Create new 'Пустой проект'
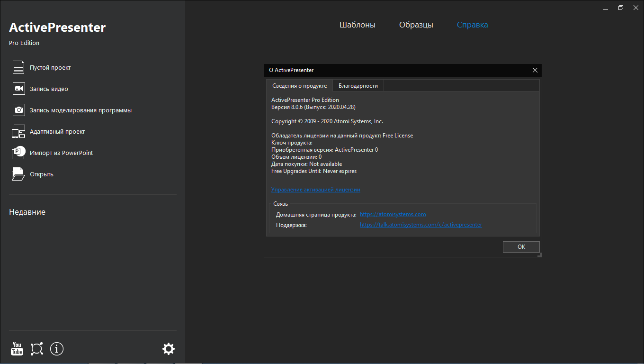This screenshot has height=364, width=644. (x=50, y=68)
